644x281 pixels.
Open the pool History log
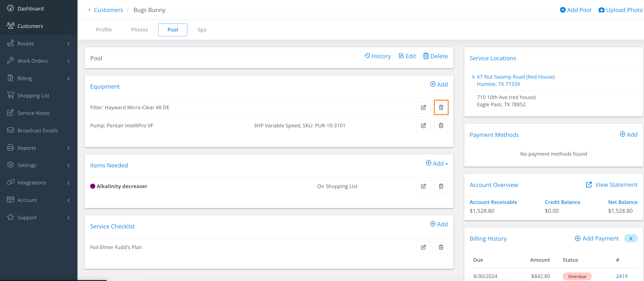pyautogui.click(x=378, y=56)
